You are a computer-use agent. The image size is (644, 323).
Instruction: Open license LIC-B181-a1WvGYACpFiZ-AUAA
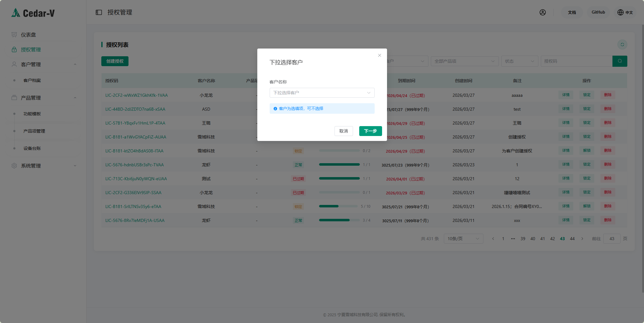pyautogui.click(x=136, y=137)
